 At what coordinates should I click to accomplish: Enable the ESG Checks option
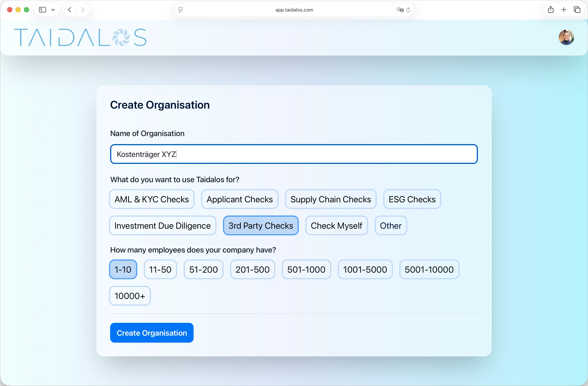[412, 199]
